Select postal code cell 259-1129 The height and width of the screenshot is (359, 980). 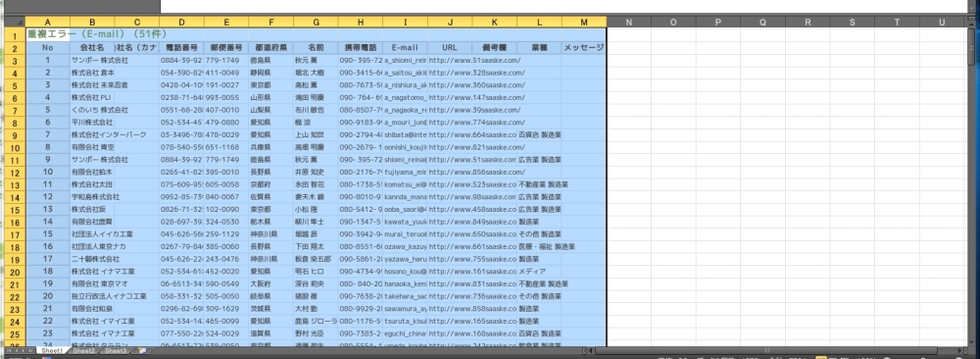[226, 233]
